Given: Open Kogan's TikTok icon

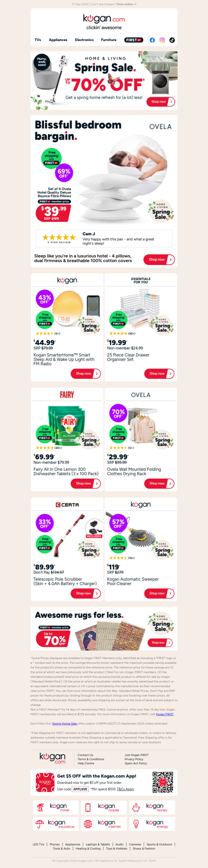Looking at the screenshot, I should pos(172,40).
